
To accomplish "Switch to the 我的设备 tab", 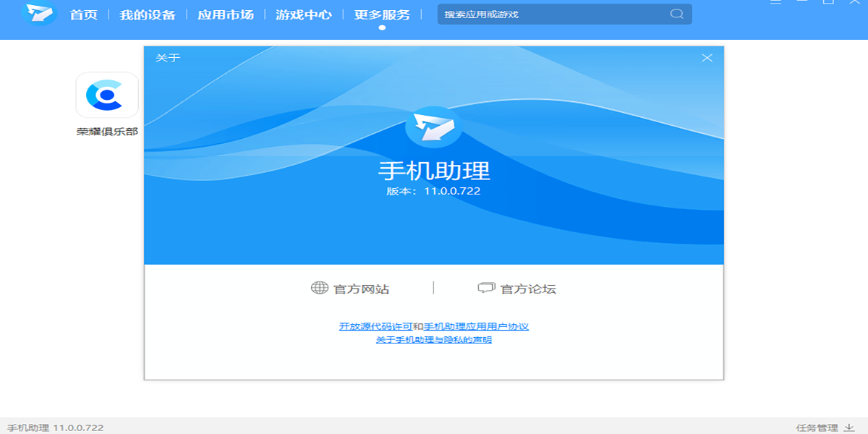I will point(148,14).
